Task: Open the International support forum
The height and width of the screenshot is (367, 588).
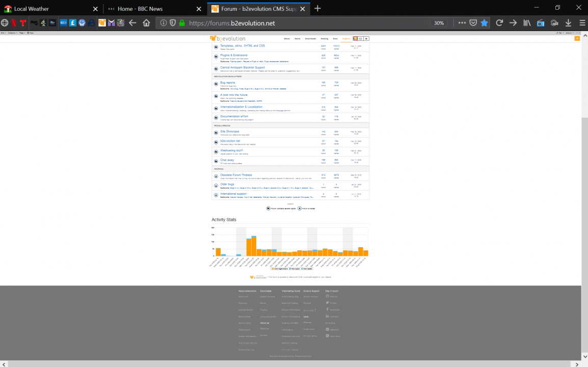Action: [x=233, y=194]
